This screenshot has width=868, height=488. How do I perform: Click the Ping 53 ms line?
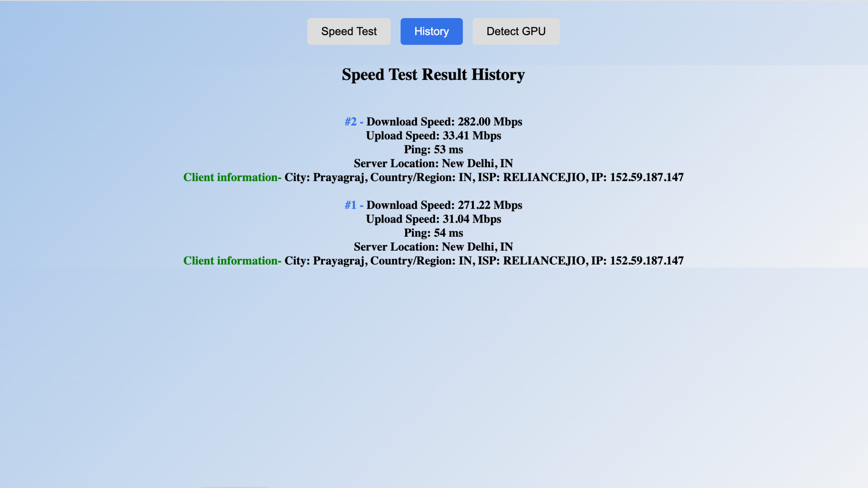[x=433, y=150]
